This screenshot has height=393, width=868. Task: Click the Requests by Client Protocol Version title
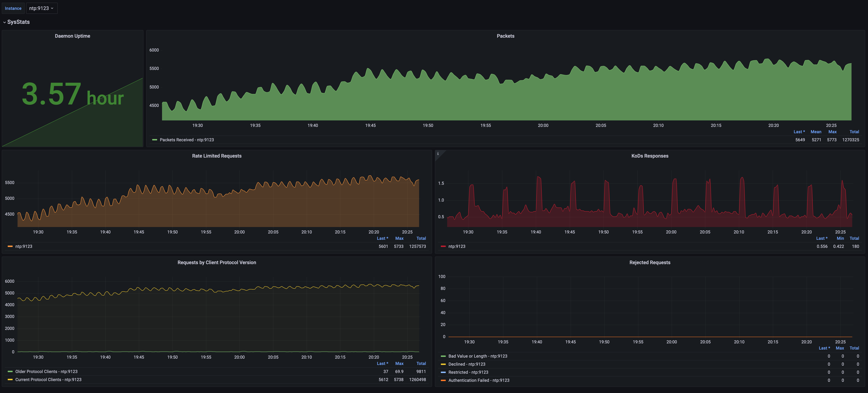[x=217, y=262]
